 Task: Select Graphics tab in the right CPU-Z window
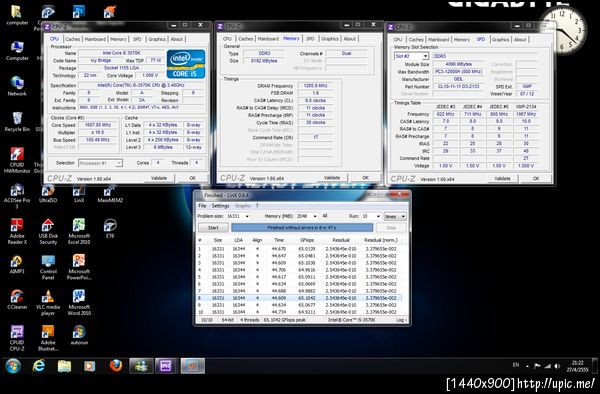501,39
